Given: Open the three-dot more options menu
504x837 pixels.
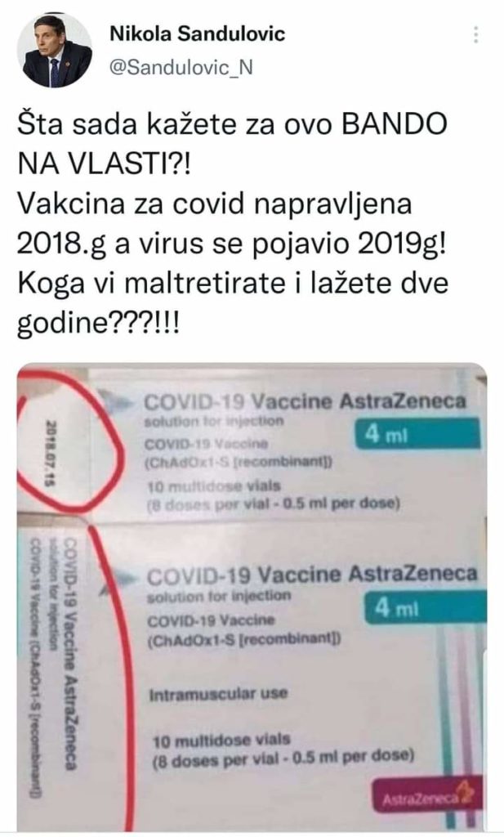Looking at the screenshot, I should pyautogui.click(x=475, y=34).
